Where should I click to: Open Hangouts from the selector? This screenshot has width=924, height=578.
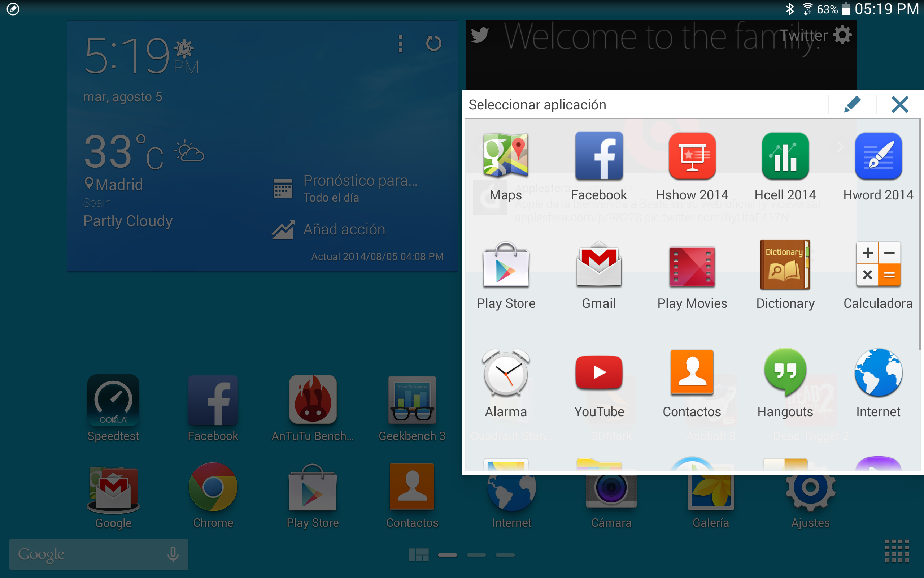point(785,383)
